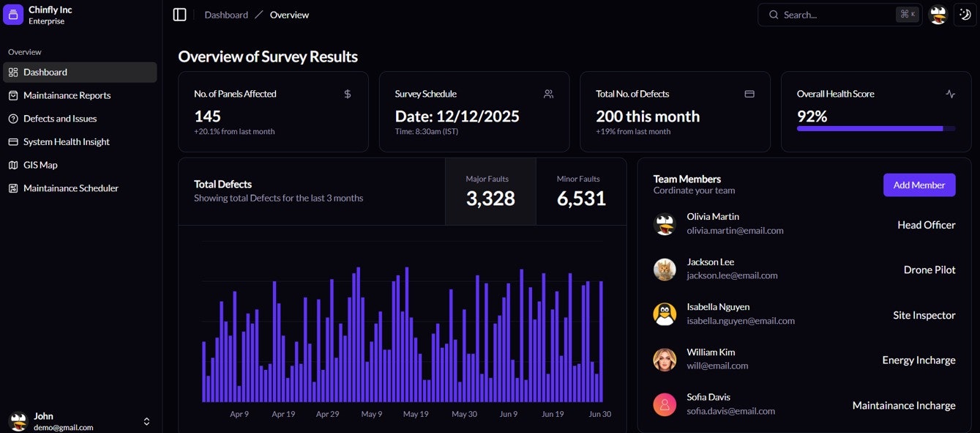Click Olivia Martin's avatar
Image resolution: width=980 pixels, height=433 pixels.
click(x=665, y=224)
